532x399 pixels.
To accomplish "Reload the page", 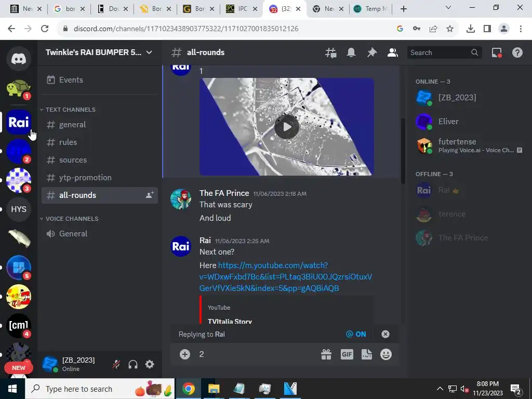I will (45, 29).
